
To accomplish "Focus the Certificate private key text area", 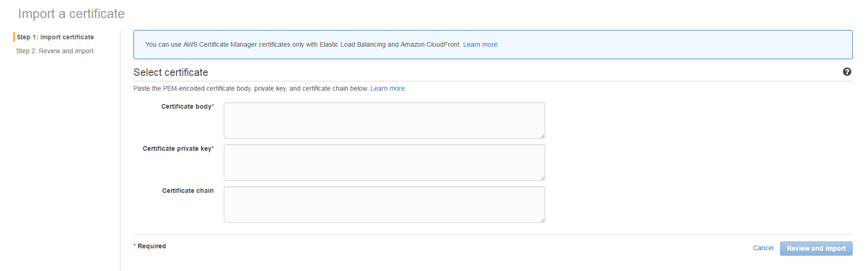I will coord(384,162).
